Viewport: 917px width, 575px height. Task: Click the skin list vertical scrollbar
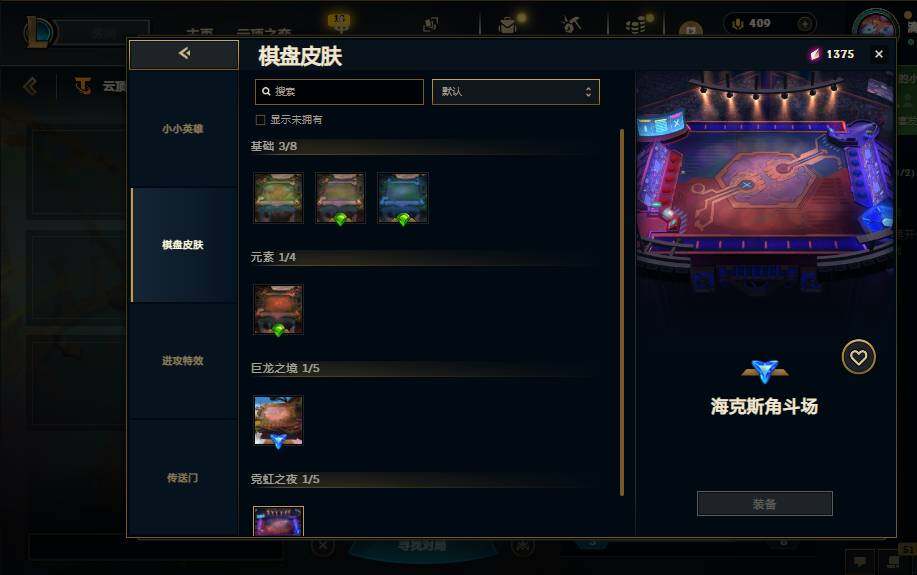click(622, 313)
